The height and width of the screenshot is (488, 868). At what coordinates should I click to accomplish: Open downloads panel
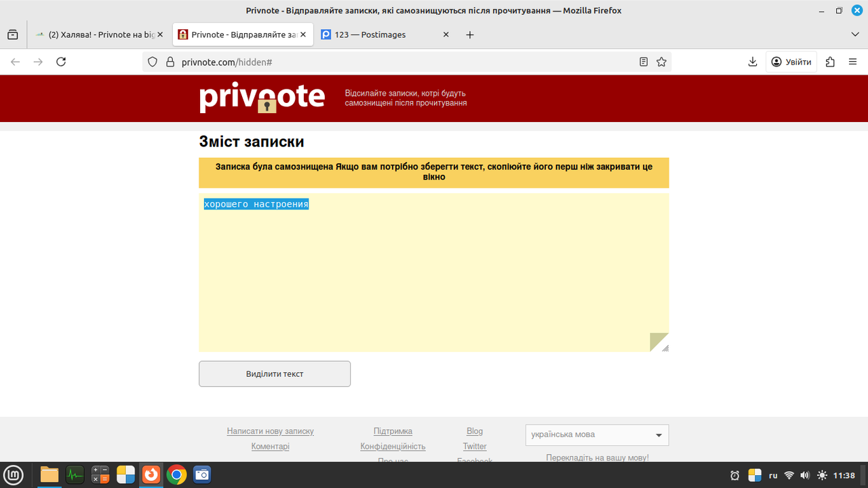(752, 62)
